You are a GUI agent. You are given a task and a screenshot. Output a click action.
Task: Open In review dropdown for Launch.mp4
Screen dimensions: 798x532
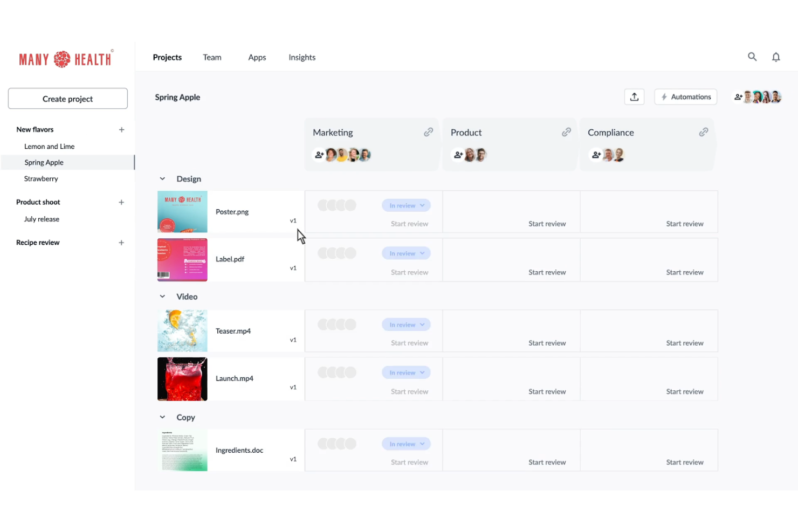tap(407, 372)
